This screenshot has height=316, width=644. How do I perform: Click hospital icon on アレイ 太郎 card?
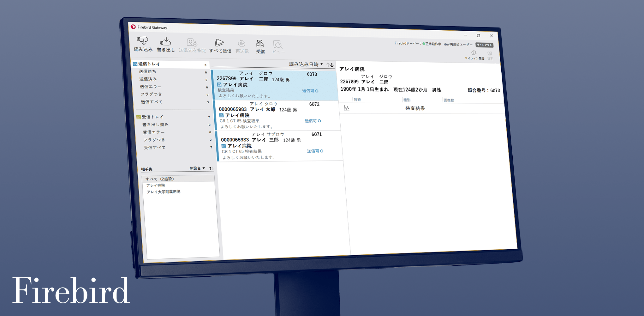pos(222,115)
